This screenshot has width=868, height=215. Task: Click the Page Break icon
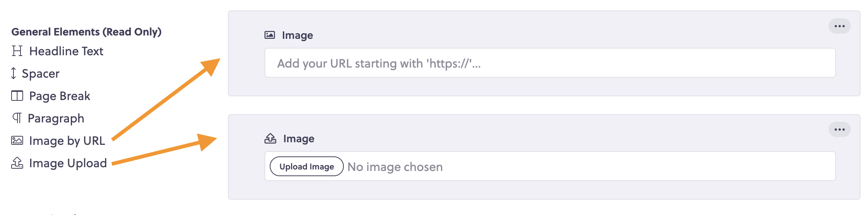click(17, 96)
